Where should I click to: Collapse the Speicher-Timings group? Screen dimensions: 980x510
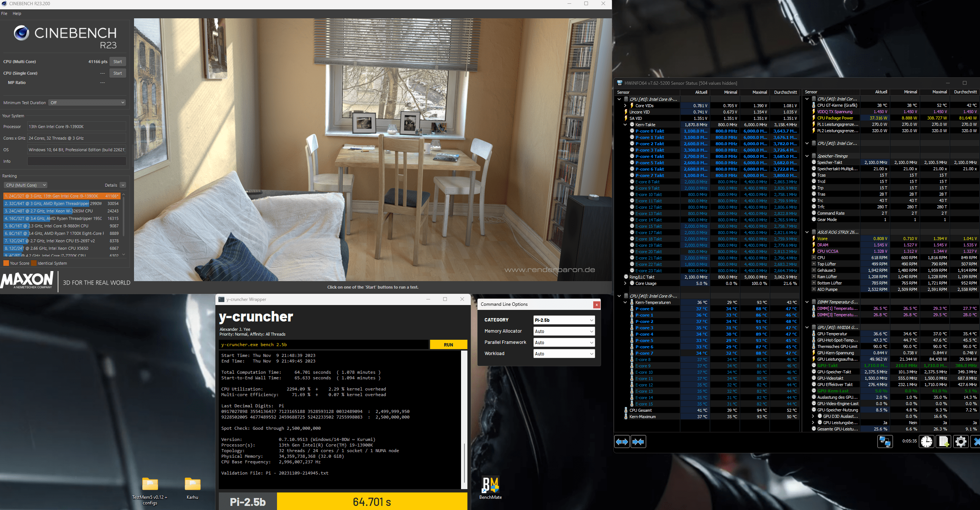coord(807,156)
